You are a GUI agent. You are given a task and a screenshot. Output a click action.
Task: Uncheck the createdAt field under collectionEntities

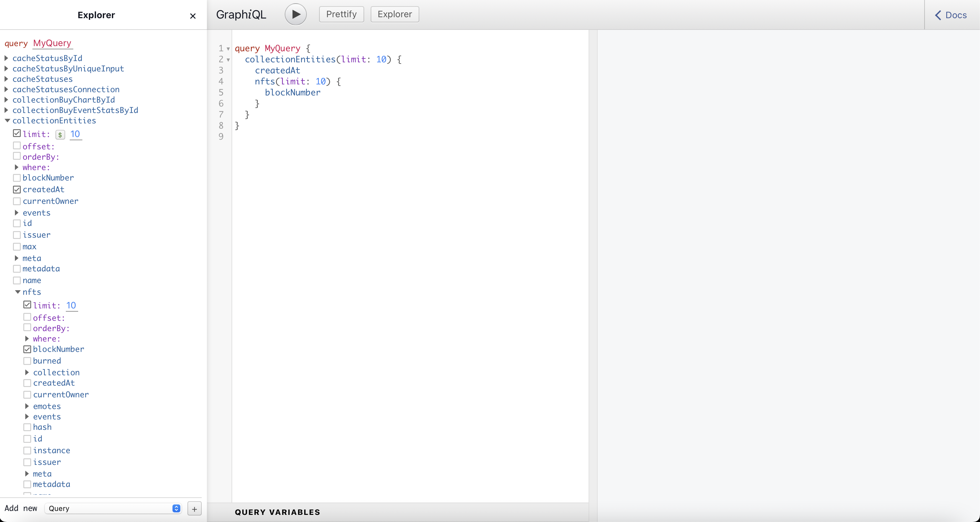point(17,190)
